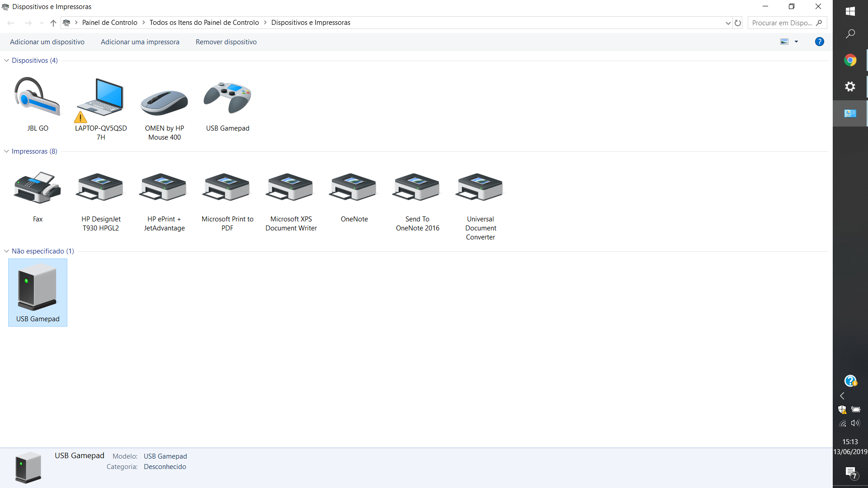This screenshot has width=868, height=488.
Task: Open the help question-mark button
Action: (x=819, y=42)
